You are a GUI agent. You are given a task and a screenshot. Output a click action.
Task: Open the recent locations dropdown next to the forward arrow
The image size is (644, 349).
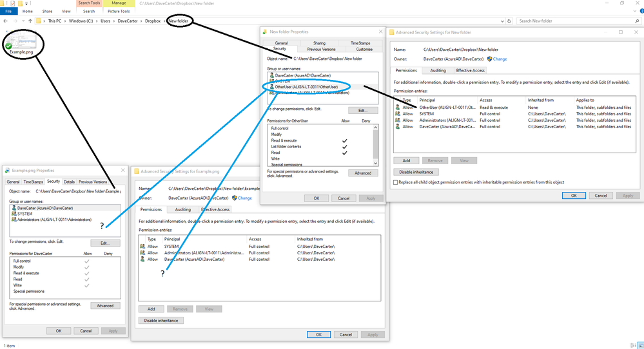point(23,21)
